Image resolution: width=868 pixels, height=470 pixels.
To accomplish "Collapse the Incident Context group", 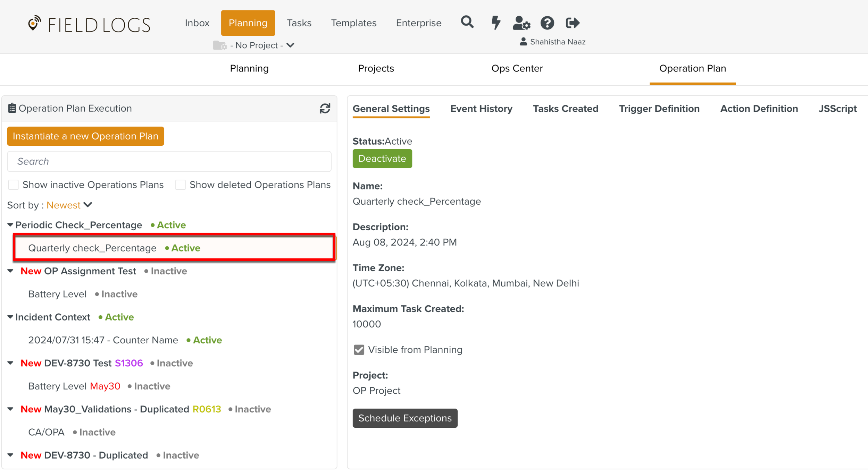I will (x=10, y=317).
